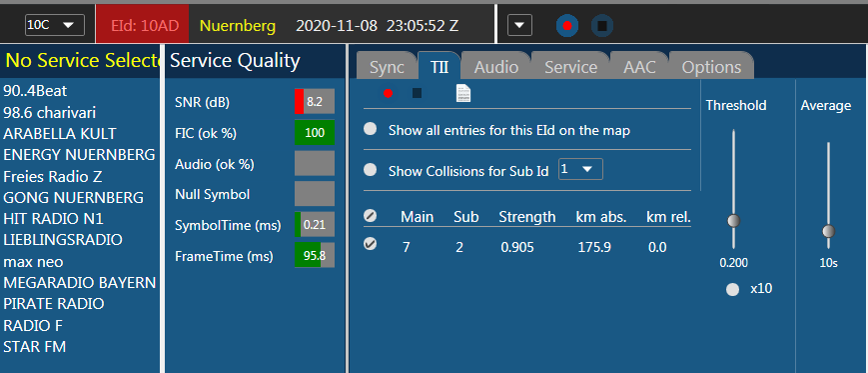The height and width of the screenshot is (373, 868).
Task: Select the HIT RADIO N1 service
Action: coord(53,219)
